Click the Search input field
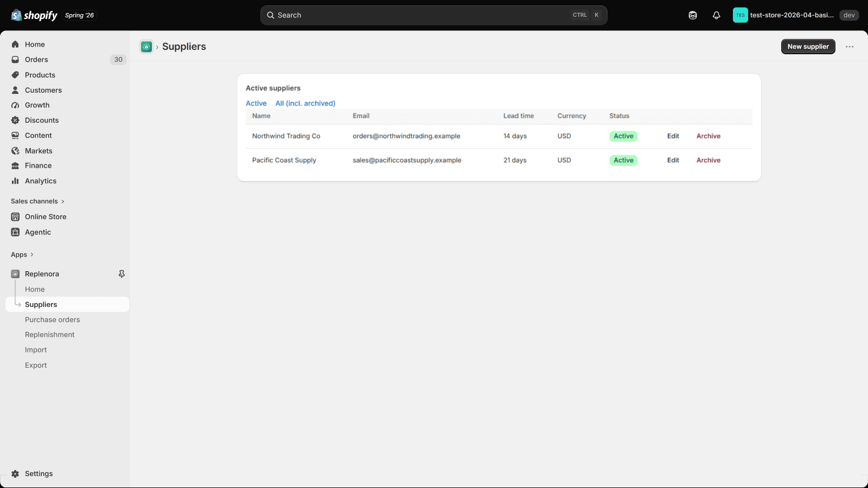This screenshot has height=488, width=868. click(434, 15)
